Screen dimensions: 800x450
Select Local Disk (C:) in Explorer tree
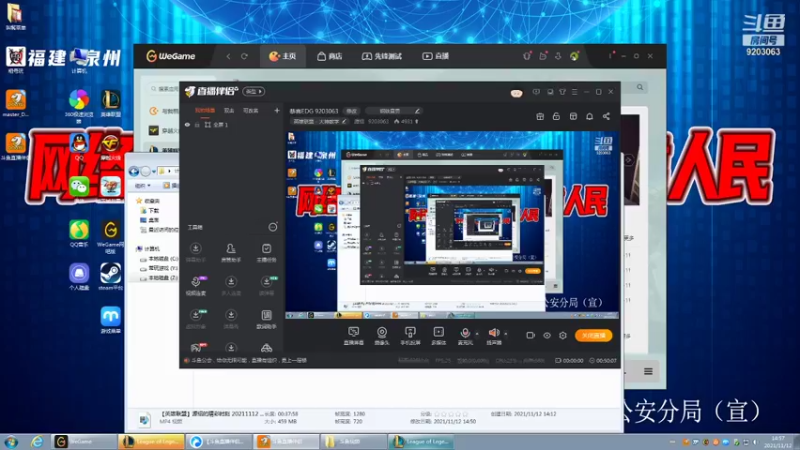159,259
